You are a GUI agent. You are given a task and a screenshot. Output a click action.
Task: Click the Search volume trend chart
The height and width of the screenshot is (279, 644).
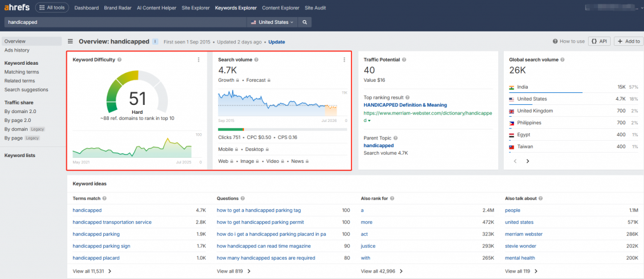tap(282, 104)
